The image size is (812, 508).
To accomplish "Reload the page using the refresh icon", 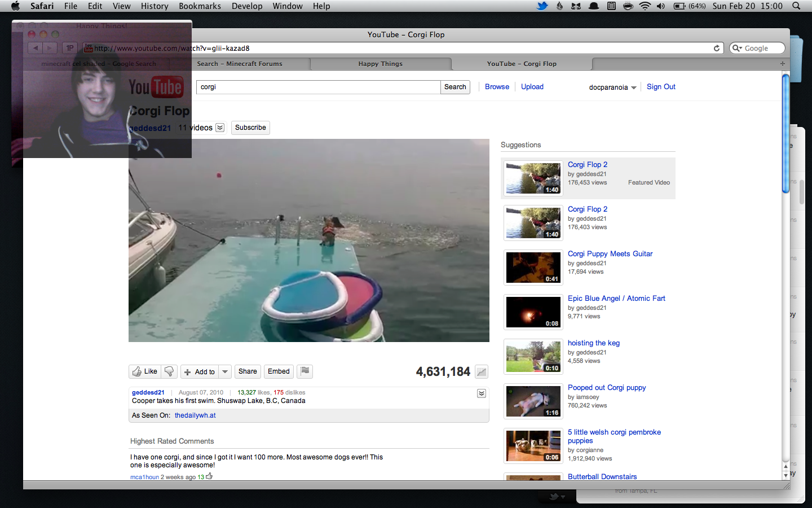I will click(717, 49).
